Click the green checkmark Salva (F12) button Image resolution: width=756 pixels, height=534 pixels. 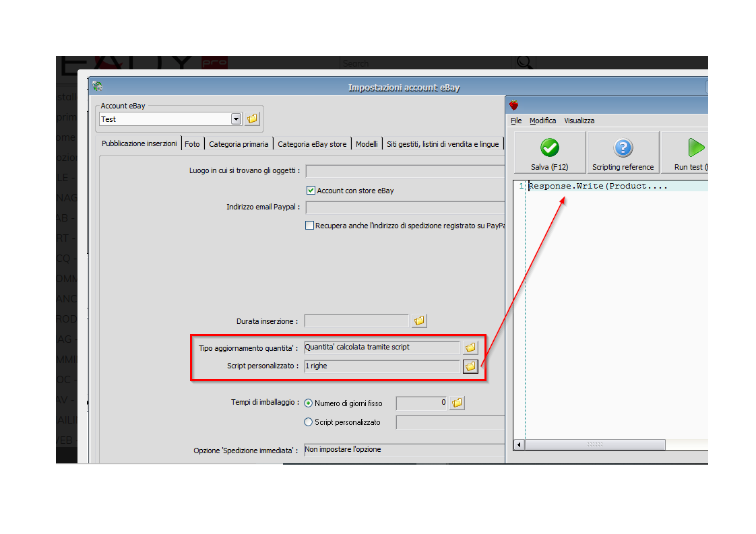click(550, 152)
